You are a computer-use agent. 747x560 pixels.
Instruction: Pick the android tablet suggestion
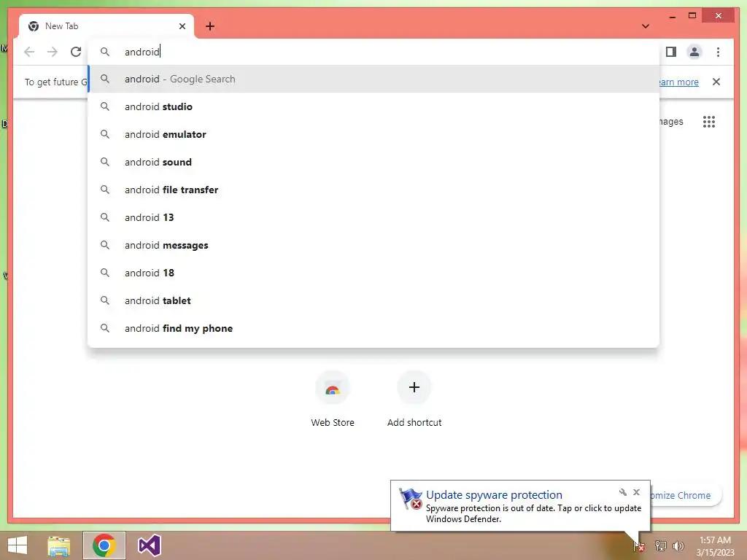[373, 300]
